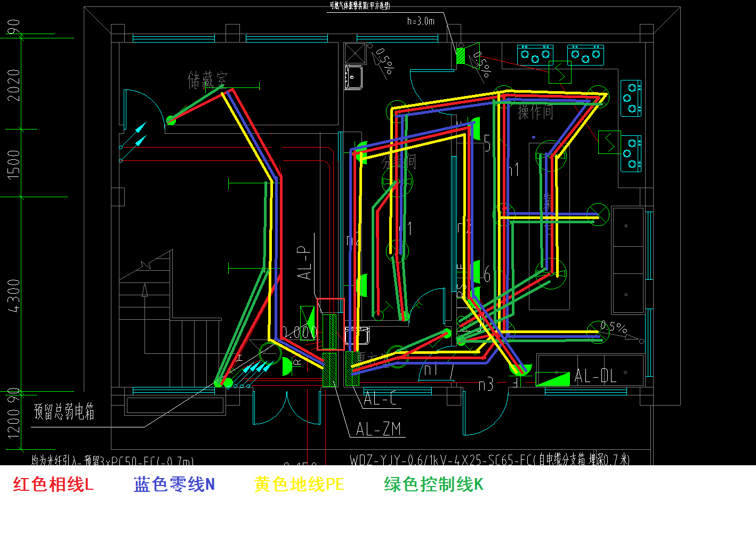The height and width of the screenshot is (534, 756).
Task: Select the 预留总弱电箱 annotation text
Action: (x=64, y=411)
